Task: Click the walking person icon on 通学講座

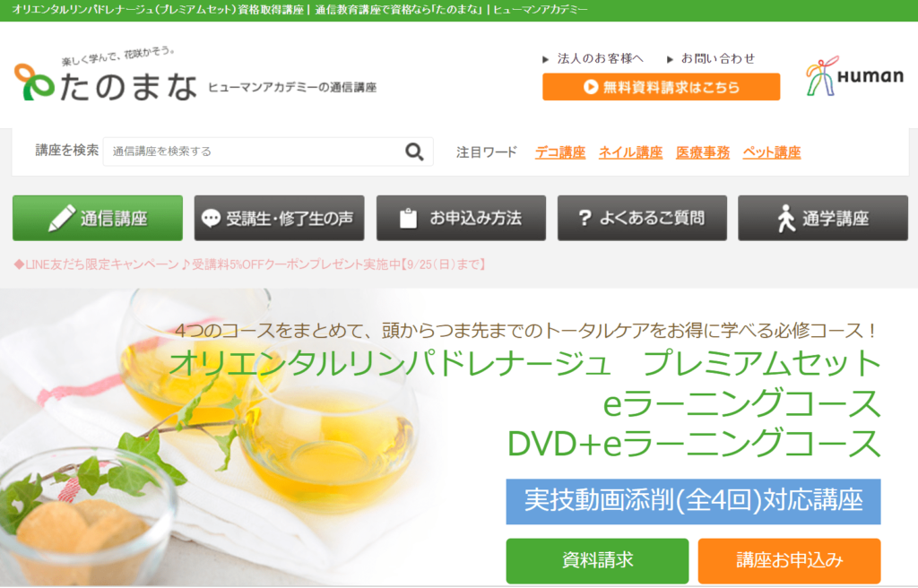Action: (786, 219)
